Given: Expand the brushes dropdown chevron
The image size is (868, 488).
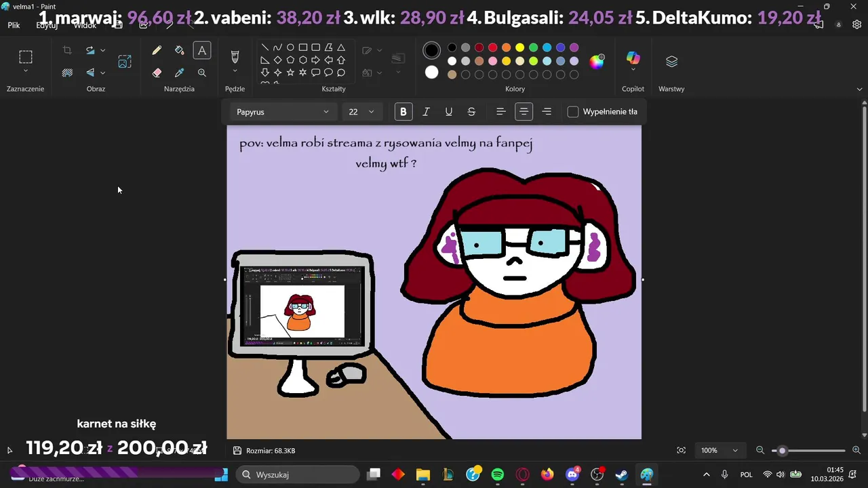Looking at the screenshot, I should [x=235, y=71].
